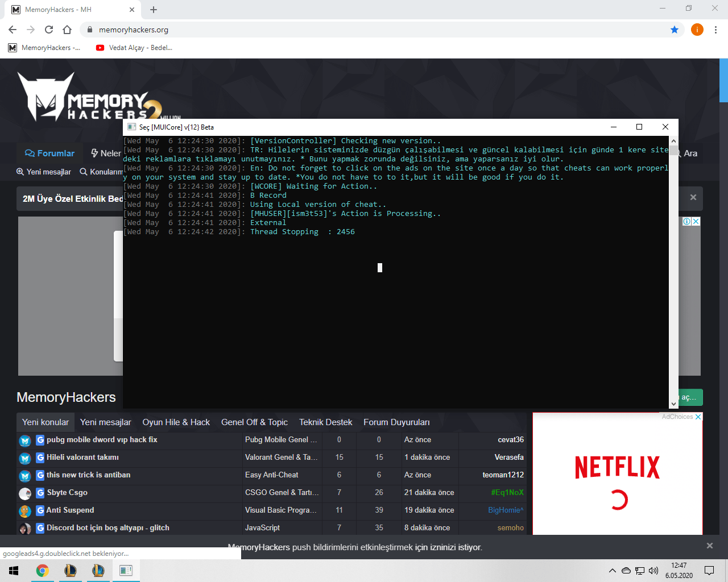
Task: Click the console scrollbar up arrow
Action: pyautogui.click(x=673, y=141)
